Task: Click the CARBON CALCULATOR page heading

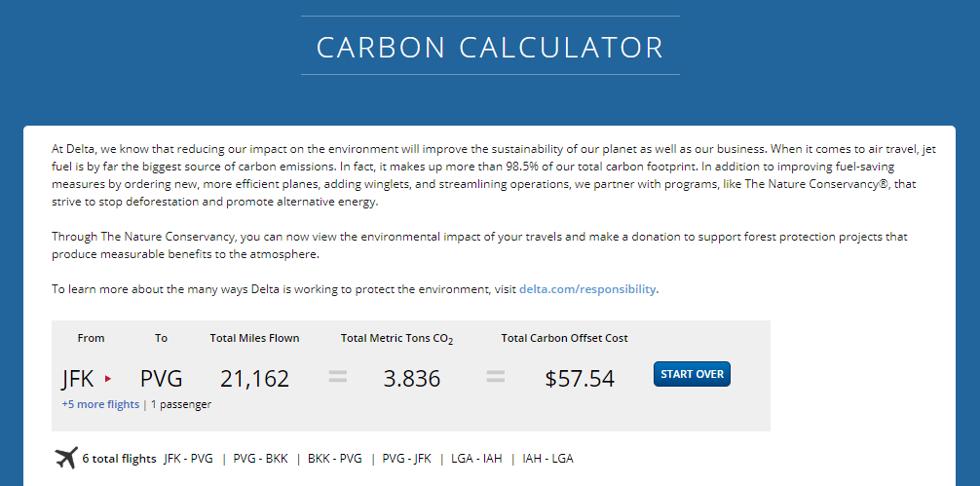Action: (x=490, y=47)
